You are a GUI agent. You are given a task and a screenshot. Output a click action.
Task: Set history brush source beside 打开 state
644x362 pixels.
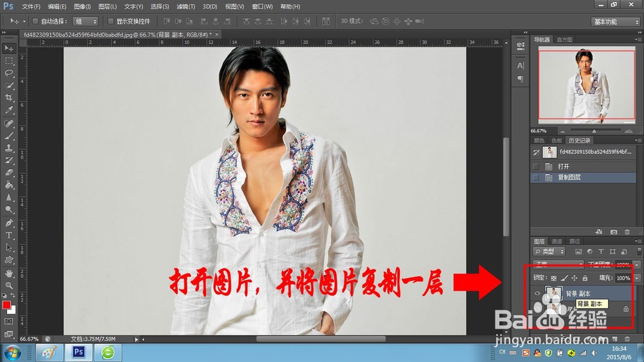point(536,166)
